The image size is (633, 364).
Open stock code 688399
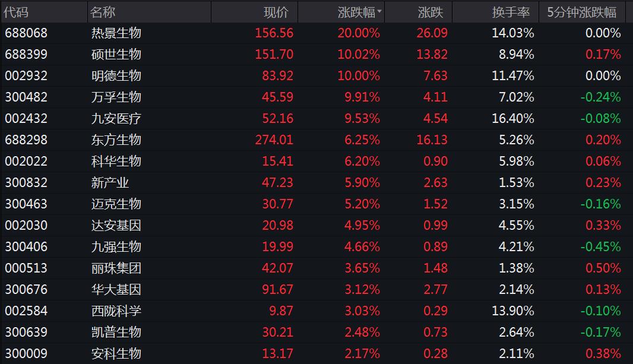pos(26,55)
